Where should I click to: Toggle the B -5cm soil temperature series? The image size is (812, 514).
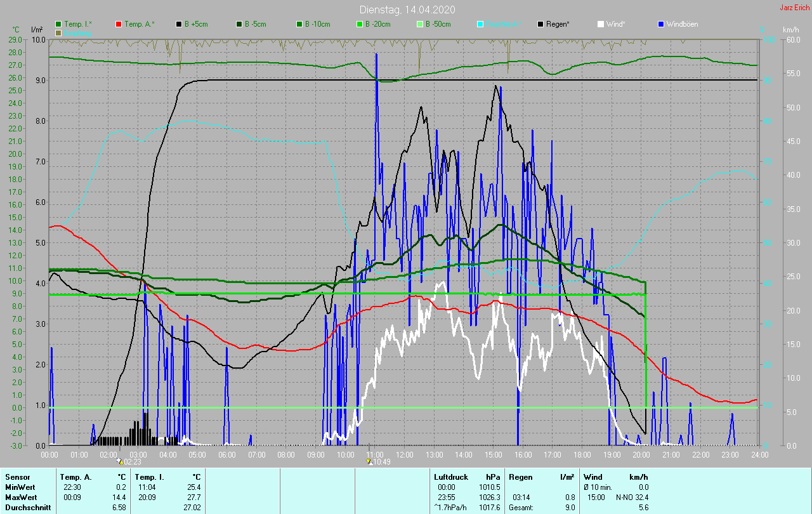tap(239, 24)
